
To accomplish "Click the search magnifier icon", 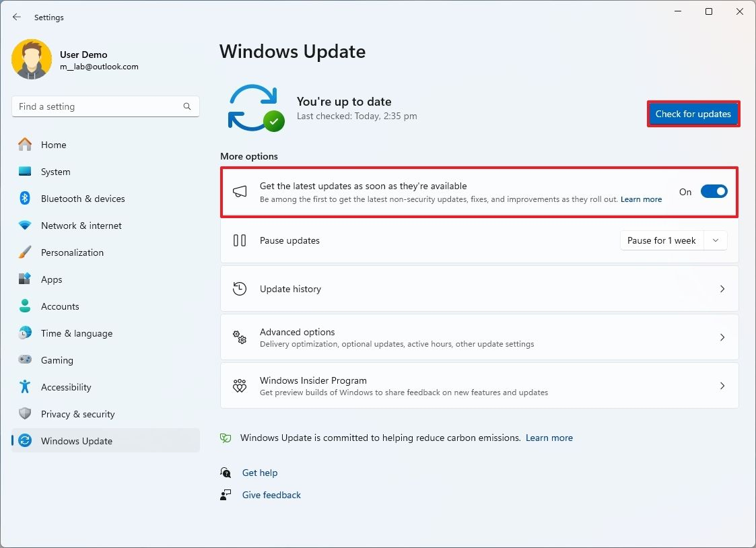I will 187,106.
